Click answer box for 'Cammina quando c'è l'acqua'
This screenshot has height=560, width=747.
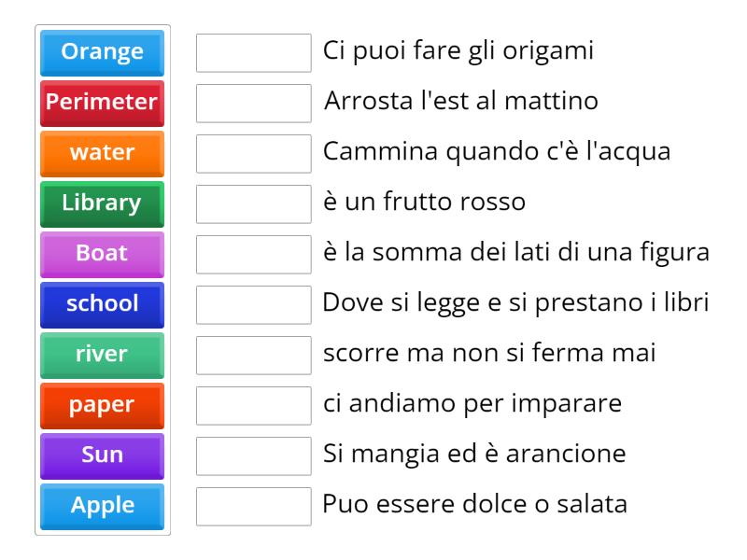click(x=254, y=153)
